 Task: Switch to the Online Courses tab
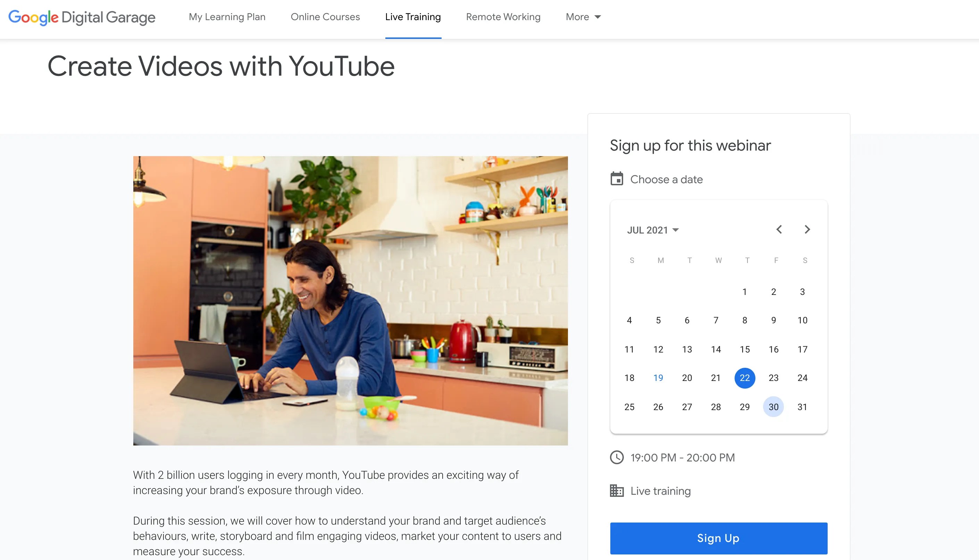325,17
